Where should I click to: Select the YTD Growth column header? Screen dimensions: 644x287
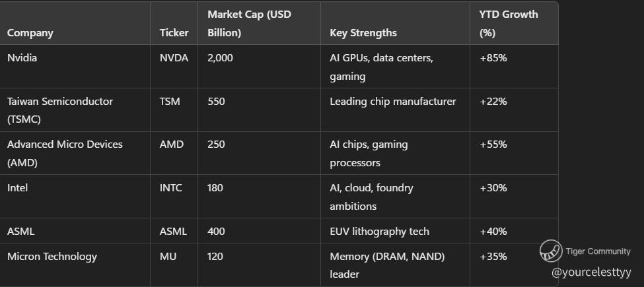509,23
